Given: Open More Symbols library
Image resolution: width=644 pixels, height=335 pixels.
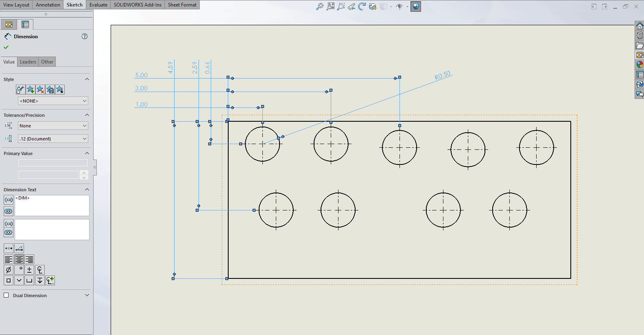Looking at the screenshot, I should click(50, 280).
